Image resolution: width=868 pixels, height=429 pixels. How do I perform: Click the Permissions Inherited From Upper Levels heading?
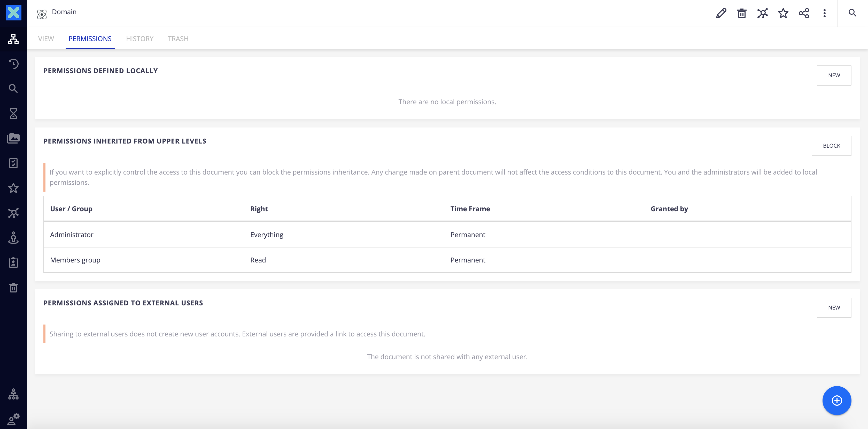click(125, 141)
